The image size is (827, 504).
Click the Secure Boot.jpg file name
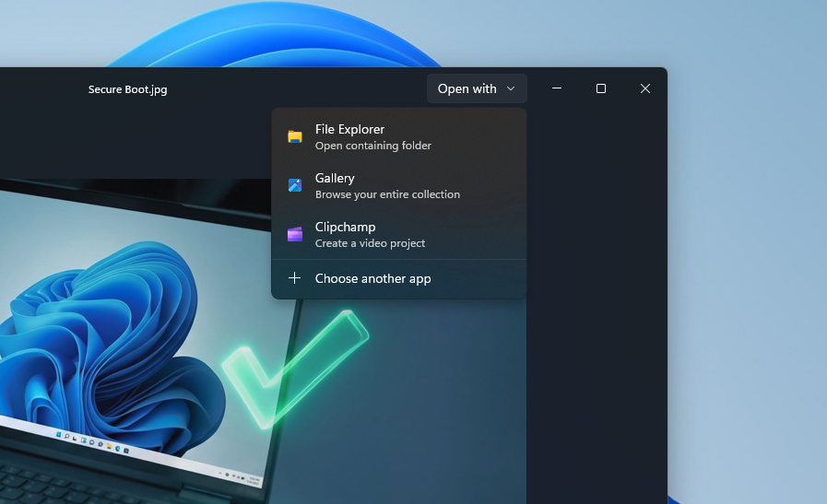(x=127, y=89)
